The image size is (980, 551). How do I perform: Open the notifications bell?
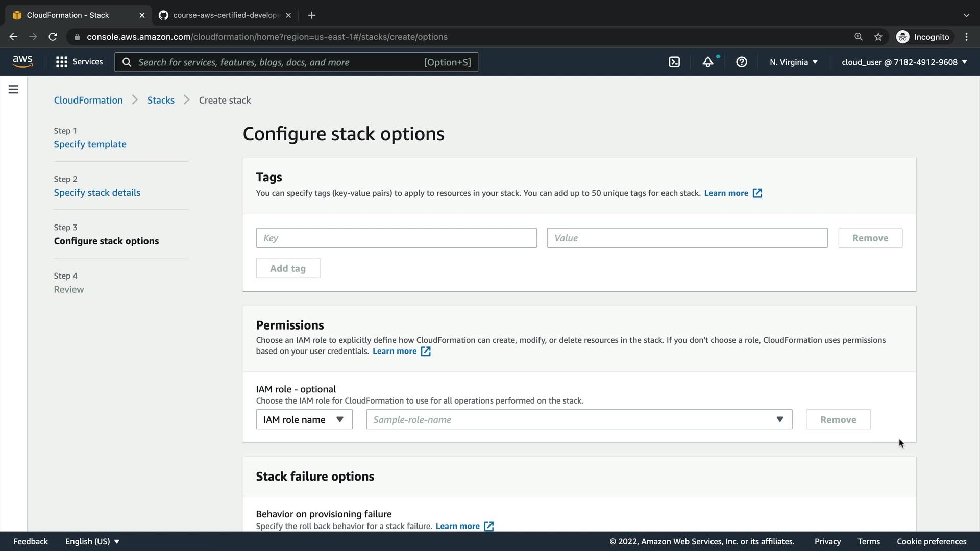click(x=708, y=62)
